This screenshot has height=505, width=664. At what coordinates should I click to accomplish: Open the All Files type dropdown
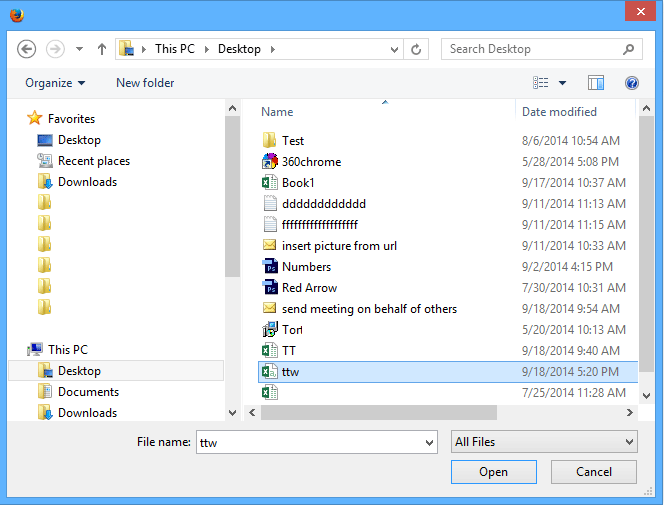click(544, 442)
